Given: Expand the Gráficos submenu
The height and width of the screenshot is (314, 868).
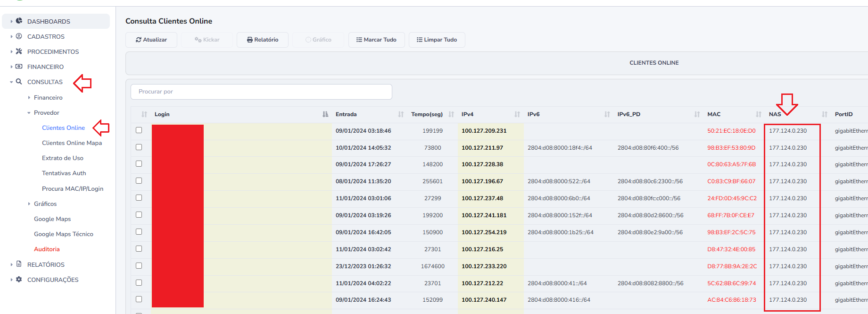Looking at the screenshot, I should pos(29,204).
